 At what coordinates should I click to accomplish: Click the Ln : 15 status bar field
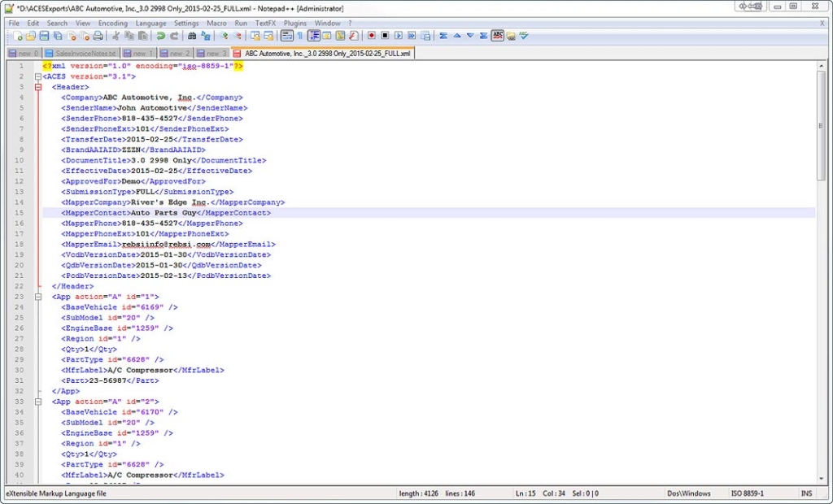[526, 493]
